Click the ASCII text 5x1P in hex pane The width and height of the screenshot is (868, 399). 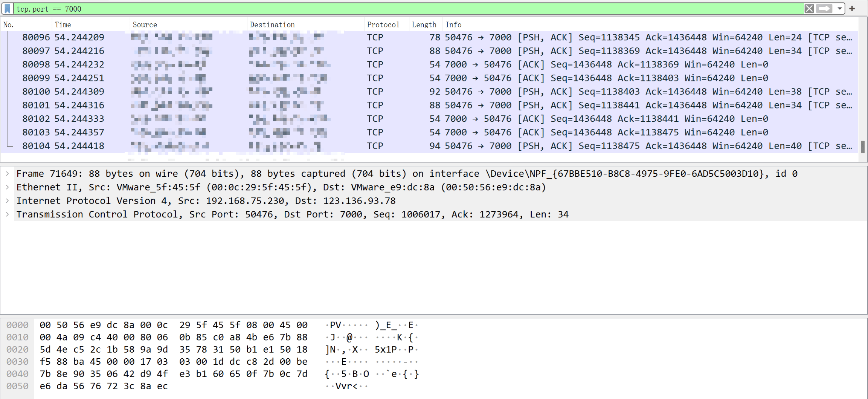pyautogui.click(x=386, y=349)
